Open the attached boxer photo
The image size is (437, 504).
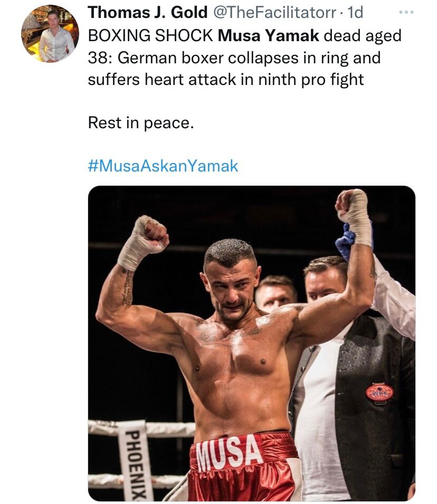(251, 343)
